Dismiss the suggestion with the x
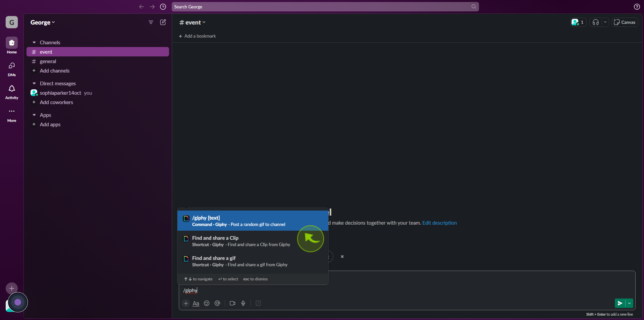 342,257
